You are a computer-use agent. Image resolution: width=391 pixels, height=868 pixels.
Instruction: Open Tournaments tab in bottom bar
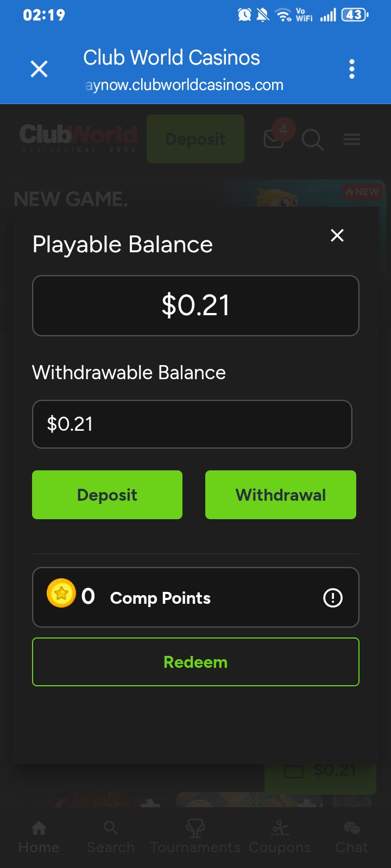195,838
